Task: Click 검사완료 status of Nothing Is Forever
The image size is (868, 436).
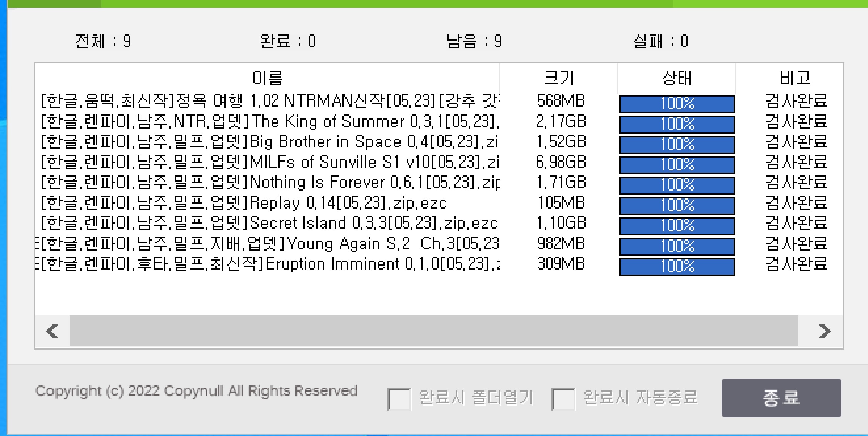Action: coord(796,182)
